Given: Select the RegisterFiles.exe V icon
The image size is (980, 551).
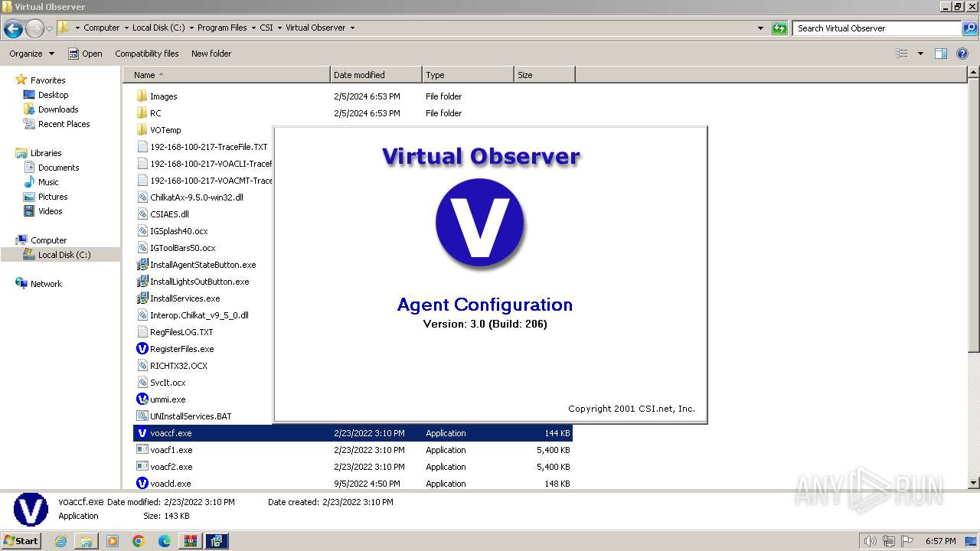Looking at the screenshot, I should pyautogui.click(x=142, y=349).
